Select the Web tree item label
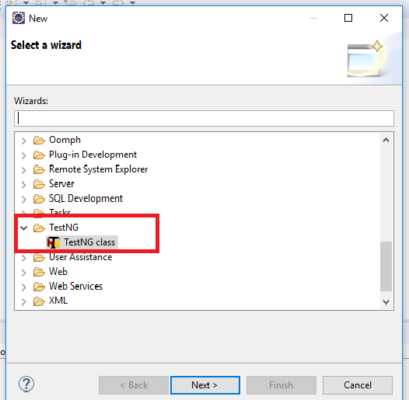This screenshot has width=409, height=400. [58, 272]
